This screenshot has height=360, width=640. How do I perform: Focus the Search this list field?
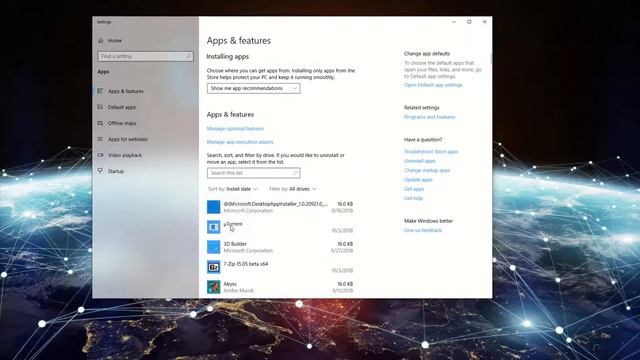253,173
